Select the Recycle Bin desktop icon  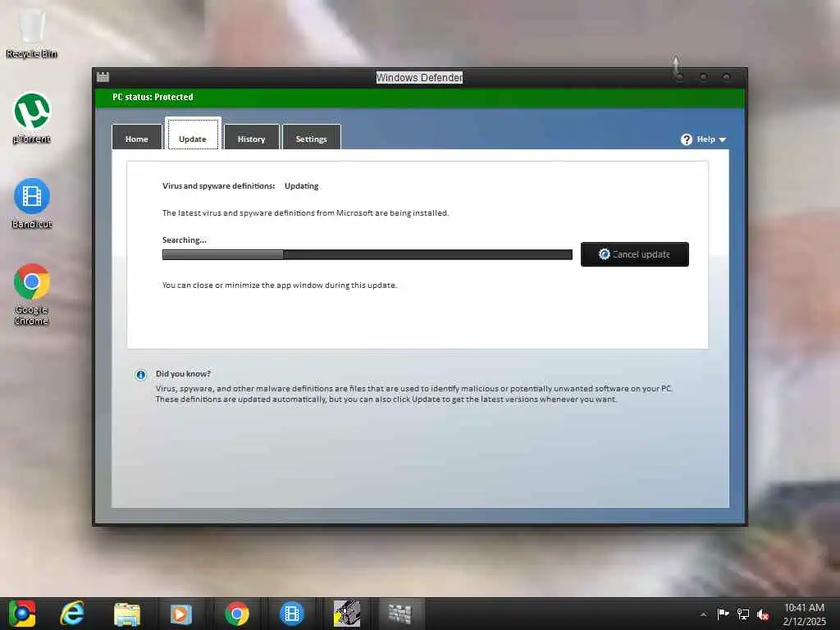pyautogui.click(x=32, y=33)
